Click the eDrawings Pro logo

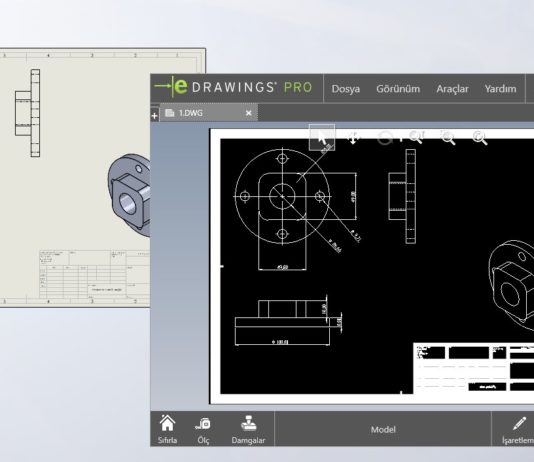[233, 87]
